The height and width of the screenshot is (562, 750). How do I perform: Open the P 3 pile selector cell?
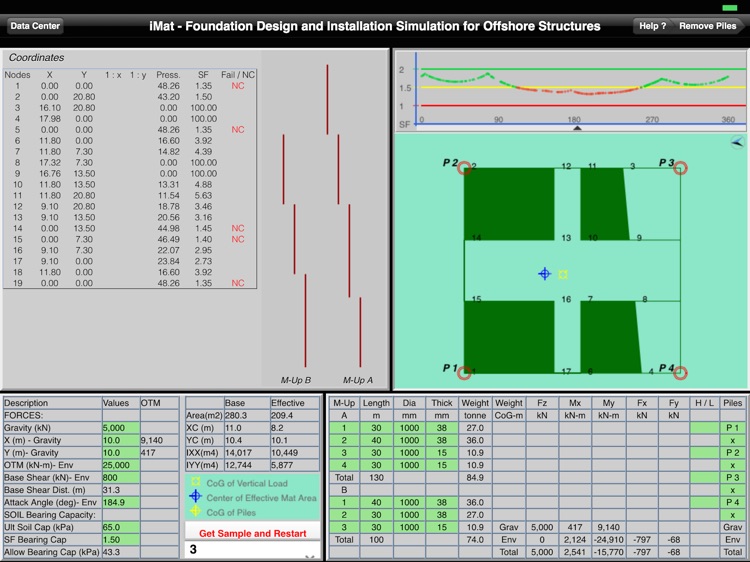[733, 477]
